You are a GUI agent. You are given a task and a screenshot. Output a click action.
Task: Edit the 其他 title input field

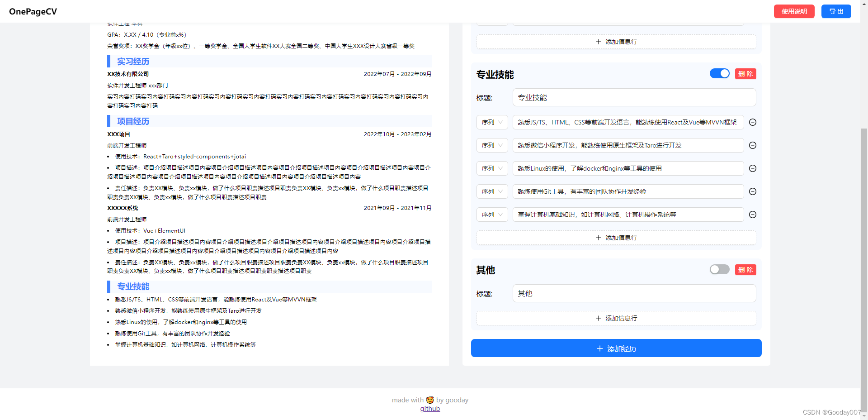point(634,293)
